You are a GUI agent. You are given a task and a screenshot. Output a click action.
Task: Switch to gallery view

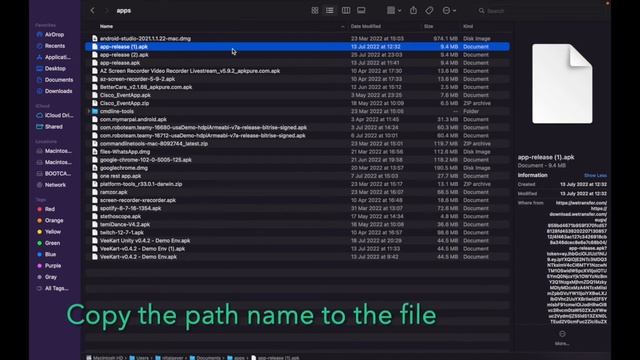(361, 11)
